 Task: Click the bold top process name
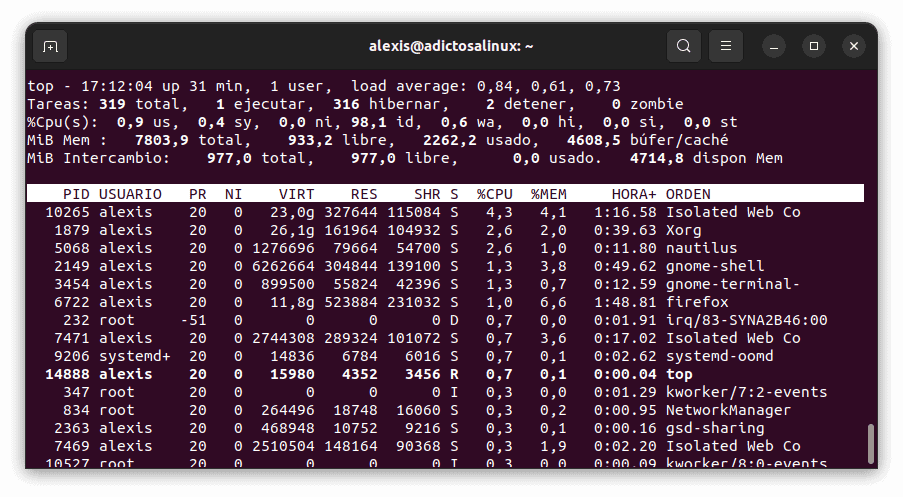click(x=679, y=374)
